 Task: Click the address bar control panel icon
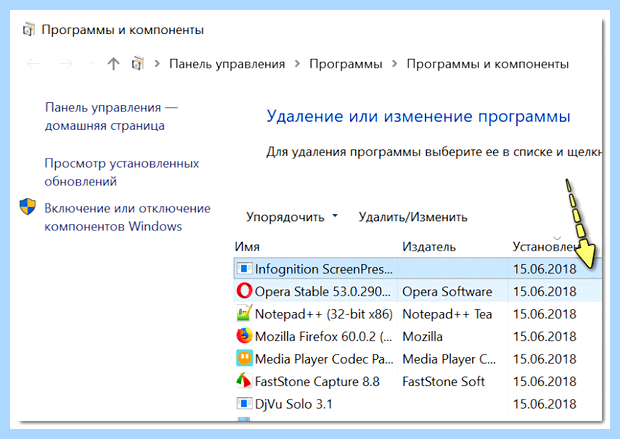click(138, 63)
